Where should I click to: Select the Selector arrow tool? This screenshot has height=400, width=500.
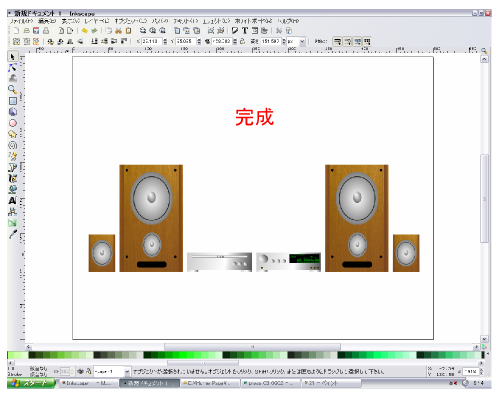[13, 57]
